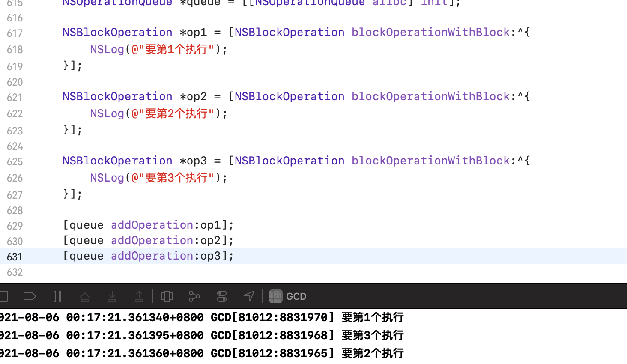The image size is (627, 364).
Task: Click line number 631 in gutter
Action: 15,257
